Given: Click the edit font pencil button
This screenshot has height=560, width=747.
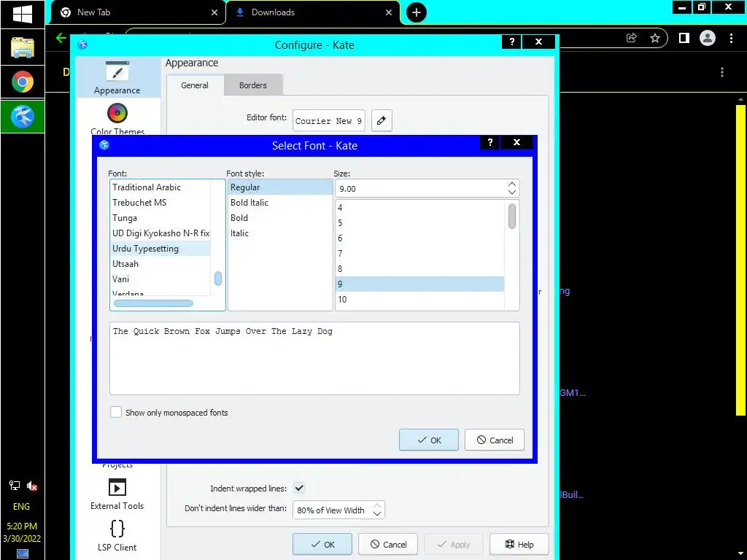Looking at the screenshot, I should tap(381, 121).
